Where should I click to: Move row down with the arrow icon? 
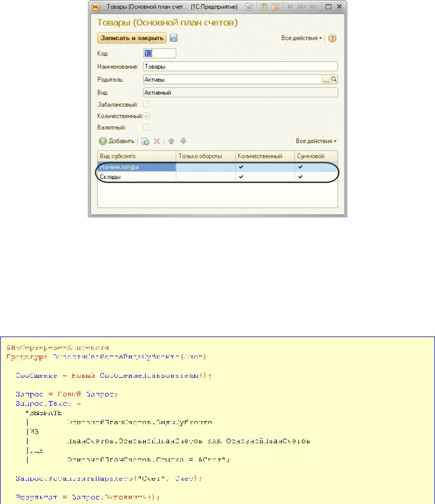(x=184, y=141)
